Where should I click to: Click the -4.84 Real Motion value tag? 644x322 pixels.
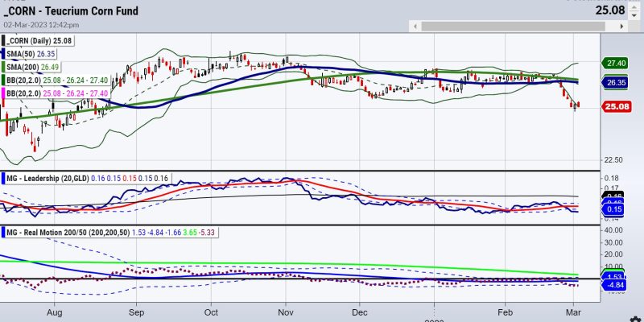pyautogui.click(x=614, y=286)
